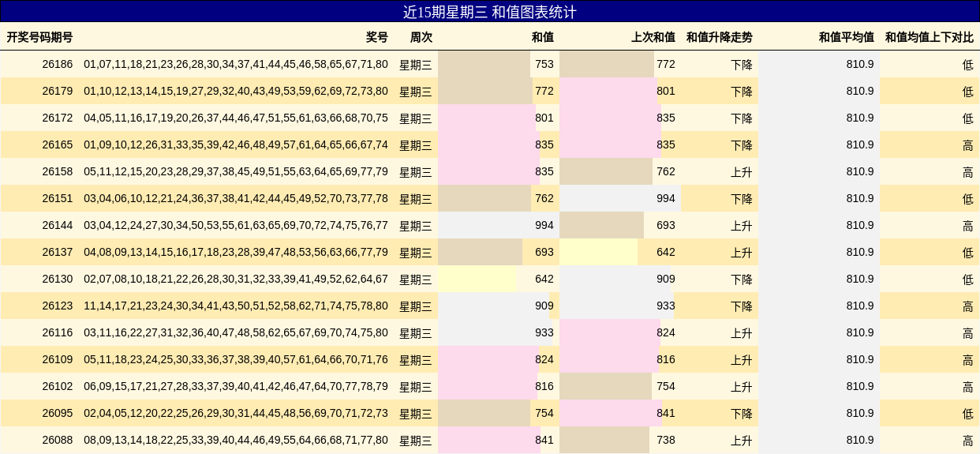
Task: Click the winning numbers of issue 26186
Action: [x=236, y=64]
